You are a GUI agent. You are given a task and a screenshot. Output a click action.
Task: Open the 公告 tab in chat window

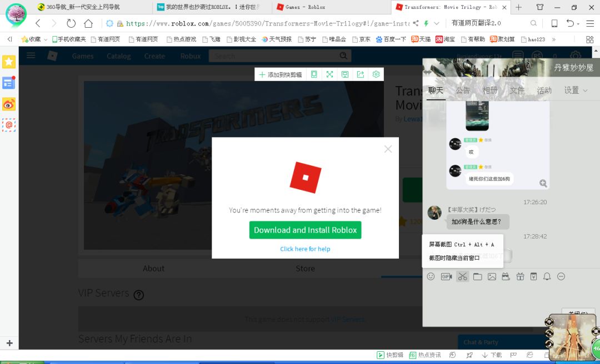coord(463,90)
